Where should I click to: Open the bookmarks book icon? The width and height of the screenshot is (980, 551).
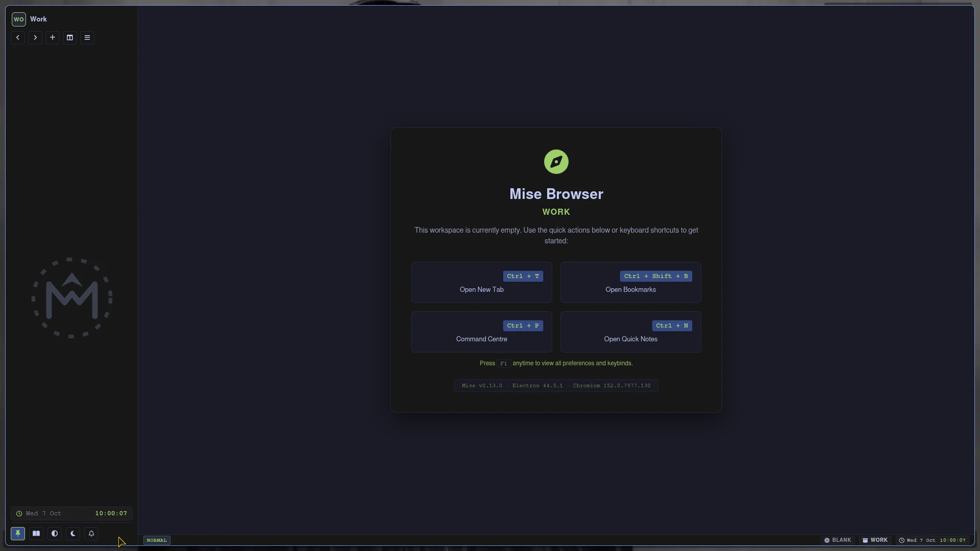pos(36,534)
